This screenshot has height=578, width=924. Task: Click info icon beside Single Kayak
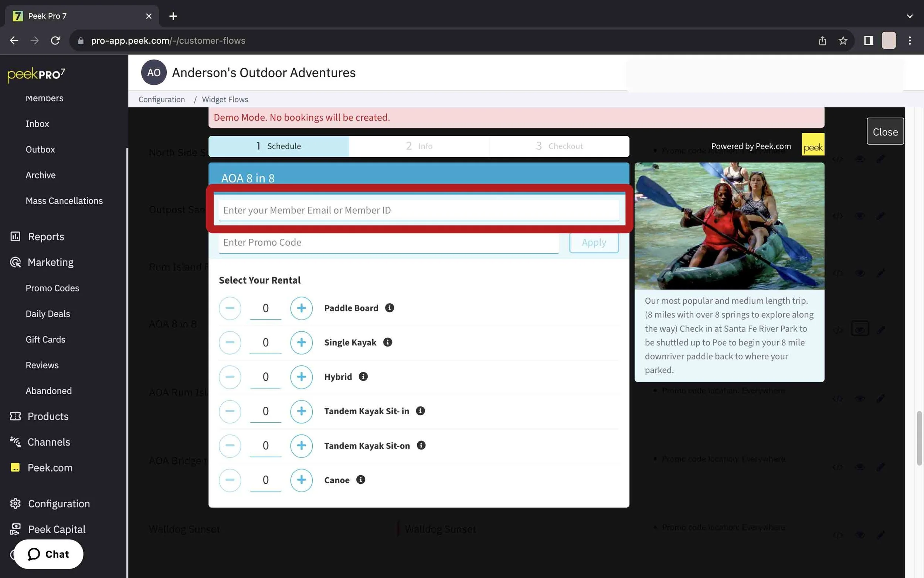387,342
